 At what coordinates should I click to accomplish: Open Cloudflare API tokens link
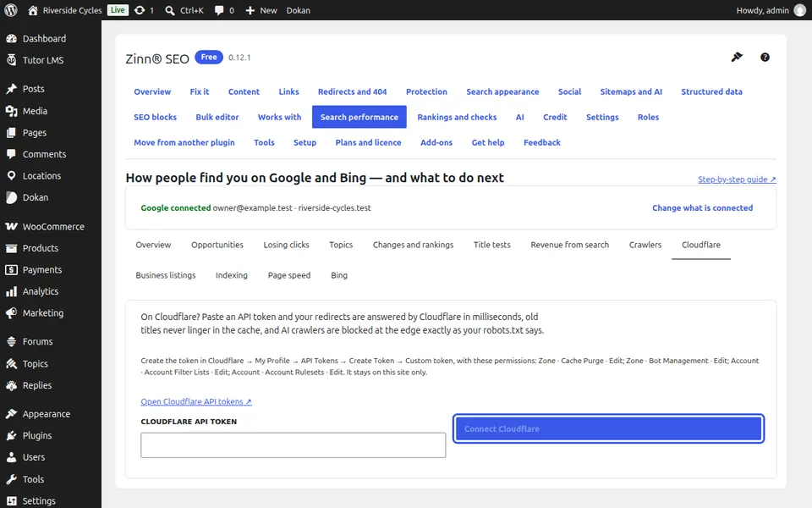coord(196,401)
